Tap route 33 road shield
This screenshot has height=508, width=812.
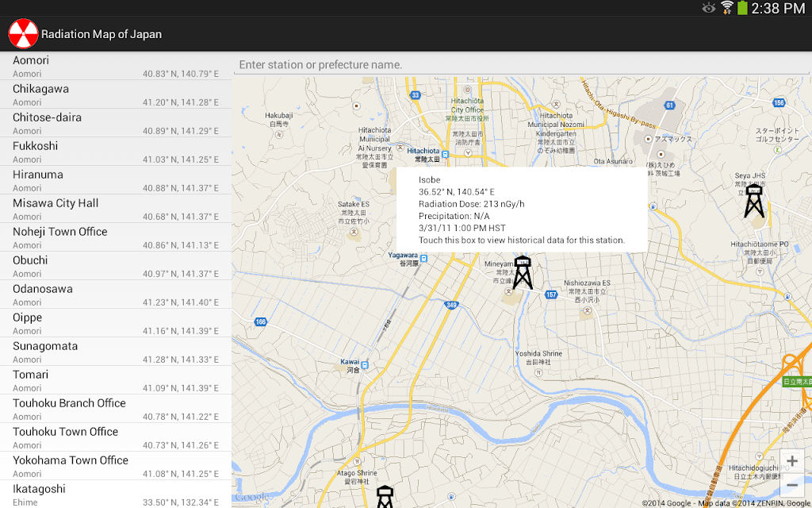(x=416, y=95)
